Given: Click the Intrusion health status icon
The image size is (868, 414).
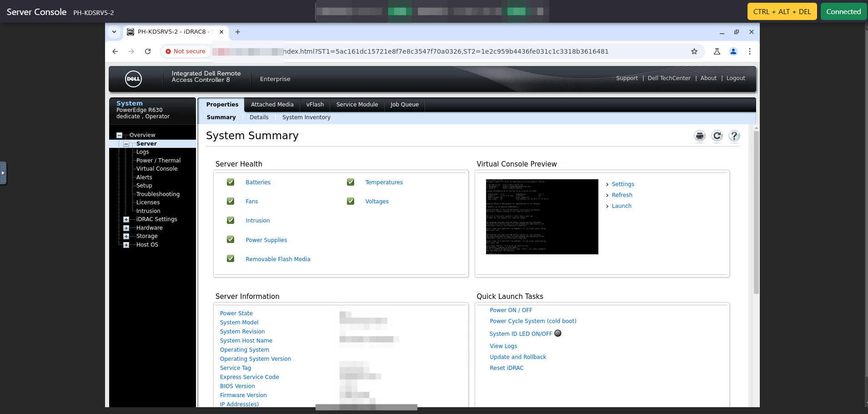Looking at the screenshot, I should tap(231, 220).
